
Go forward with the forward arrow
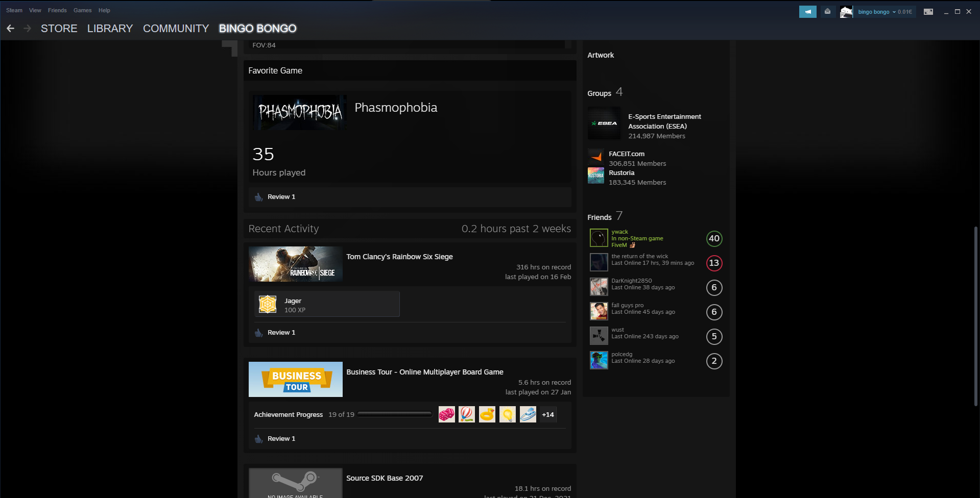28,29
